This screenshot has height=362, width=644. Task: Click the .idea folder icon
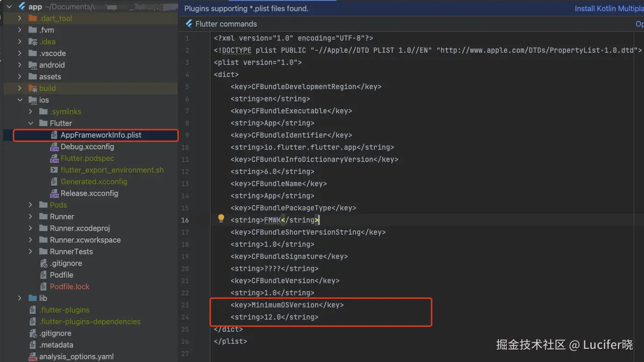[x=33, y=42]
